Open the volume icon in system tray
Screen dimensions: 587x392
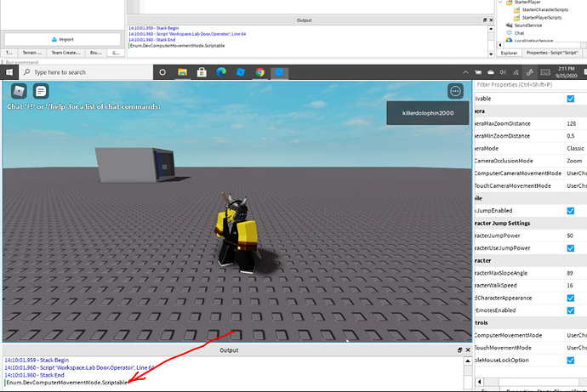pyautogui.click(x=503, y=72)
